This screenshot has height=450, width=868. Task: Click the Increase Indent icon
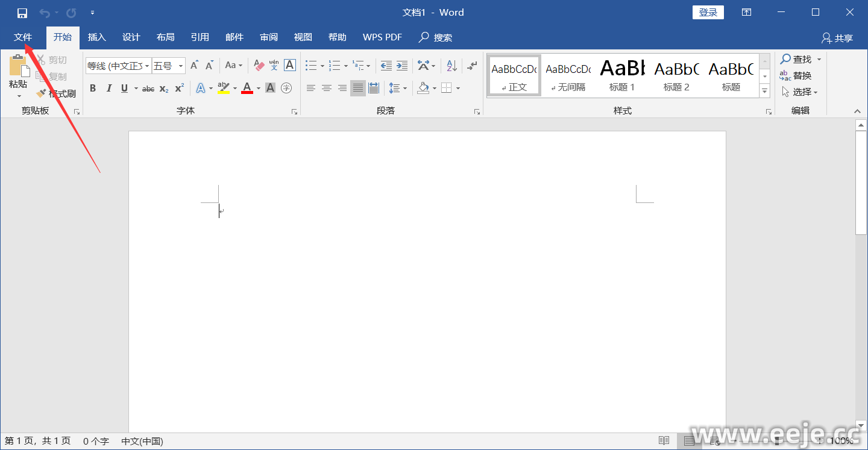[x=402, y=65]
